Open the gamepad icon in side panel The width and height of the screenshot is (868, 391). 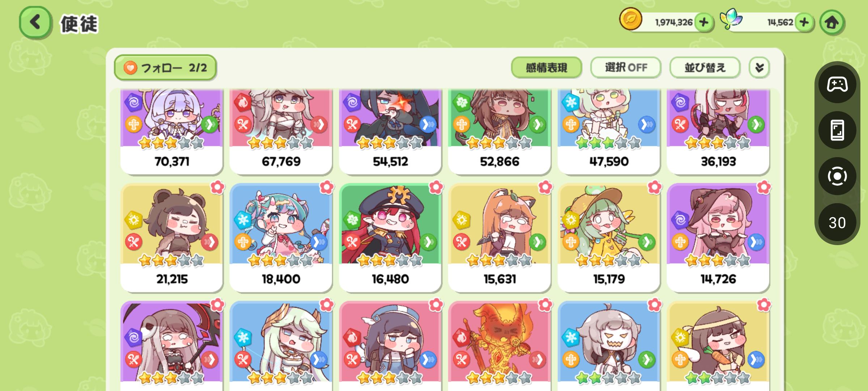click(837, 84)
